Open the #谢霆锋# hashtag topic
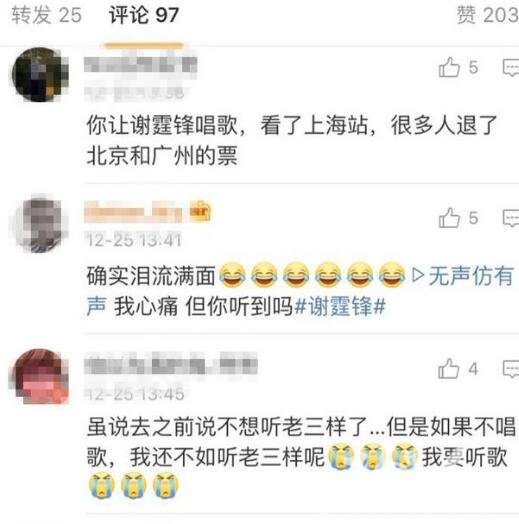 (341, 306)
